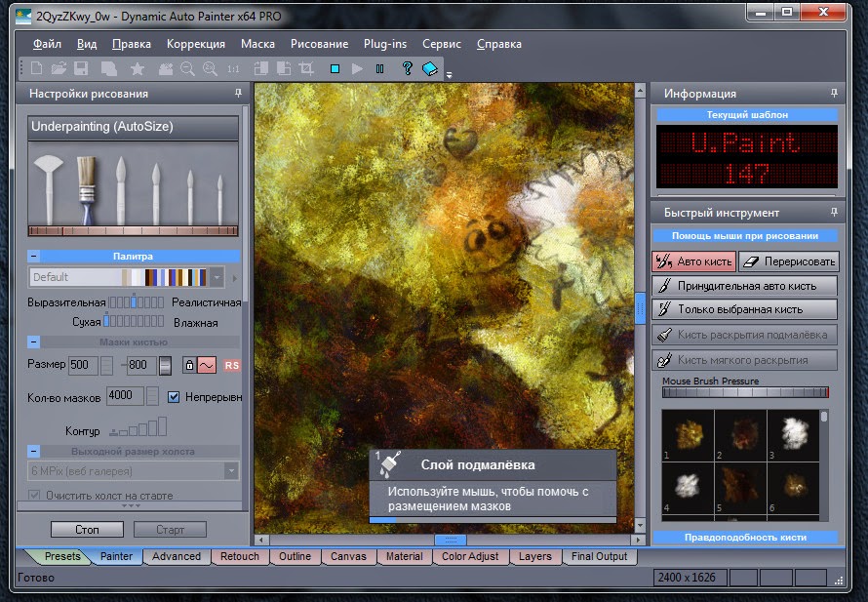The height and width of the screenshot is (602, 868).
Task: Toggle the red curve size button
Action: (207, 365)
